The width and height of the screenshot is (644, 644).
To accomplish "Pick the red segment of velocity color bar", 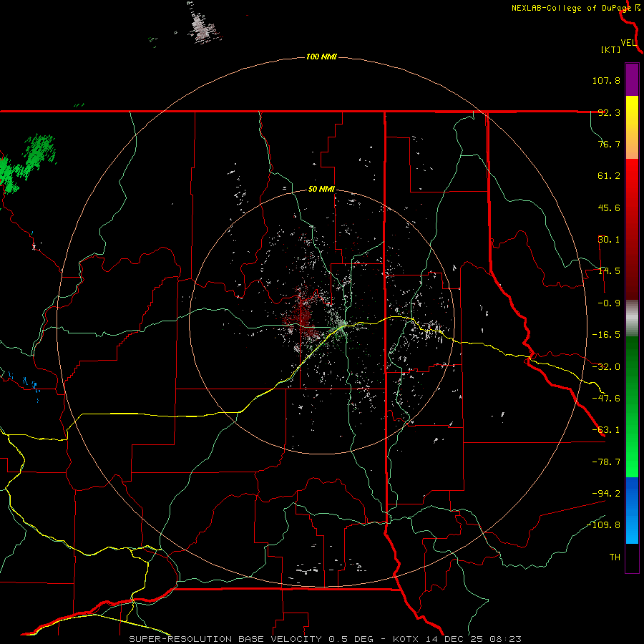I will (632, 229).
